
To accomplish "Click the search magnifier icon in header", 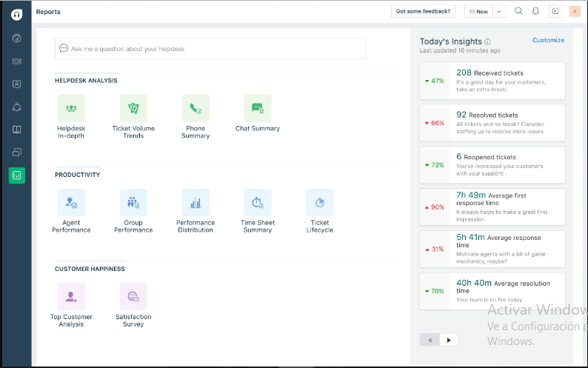I will pyautogui.click(x=518, y=11).
